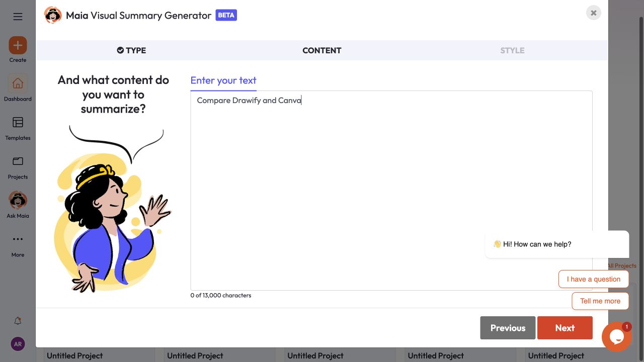This screenshot has height=362, width=644.
Task: Open the Templates sidebar icon
Action: coord(18,122)
